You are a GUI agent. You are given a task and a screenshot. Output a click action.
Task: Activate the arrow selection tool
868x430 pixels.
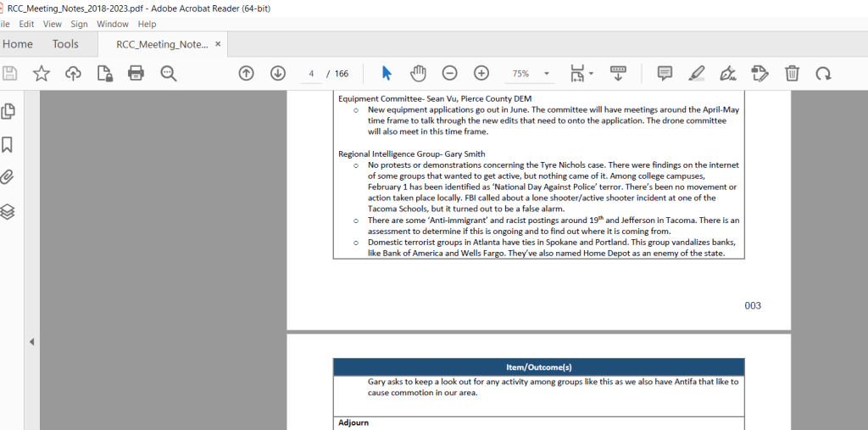[387, 74]
